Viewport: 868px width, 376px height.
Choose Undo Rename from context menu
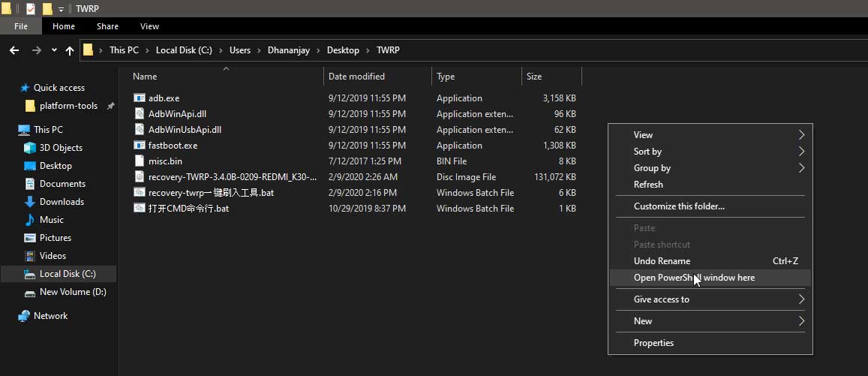tap(710, 261)
